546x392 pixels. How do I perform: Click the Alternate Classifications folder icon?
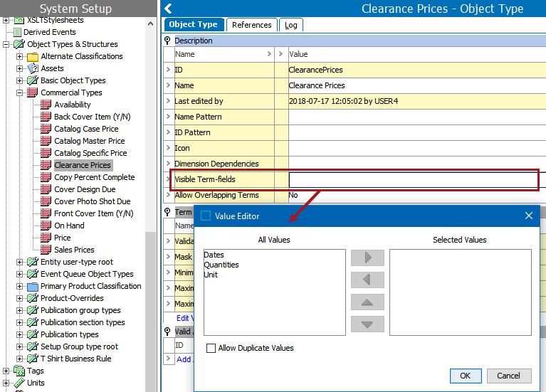[x=32, y=57]
